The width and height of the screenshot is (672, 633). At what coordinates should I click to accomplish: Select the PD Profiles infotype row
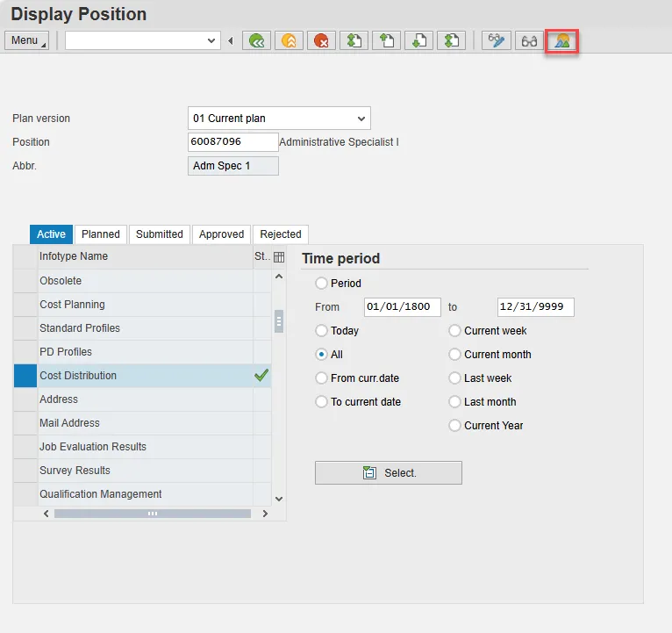click(x=145, y=352)
